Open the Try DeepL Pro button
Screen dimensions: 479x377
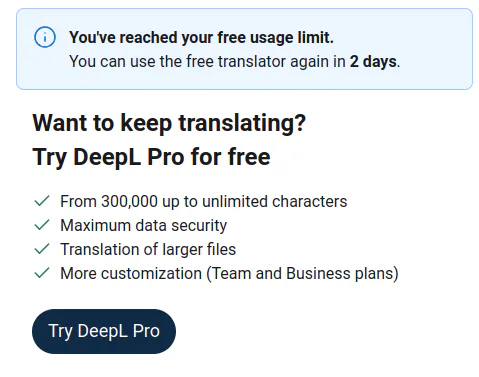(x=104, y=331)
